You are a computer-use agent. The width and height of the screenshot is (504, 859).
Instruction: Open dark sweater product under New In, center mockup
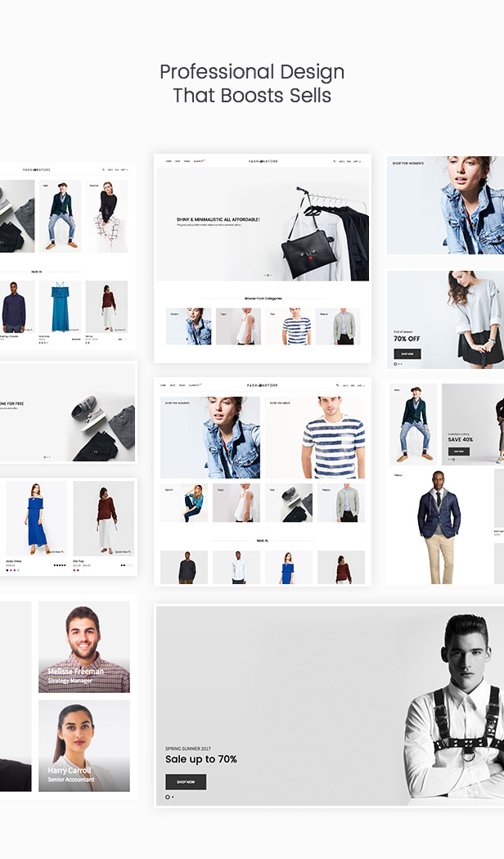click(x=184, y=568)
